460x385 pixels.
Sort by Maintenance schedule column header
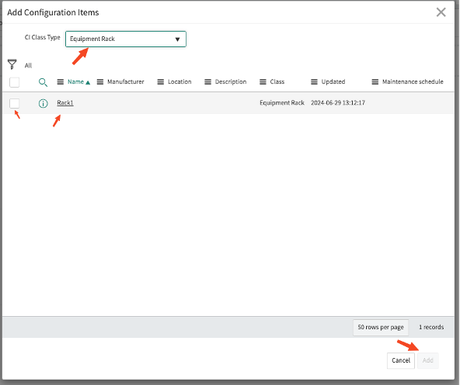click(413, 82)
